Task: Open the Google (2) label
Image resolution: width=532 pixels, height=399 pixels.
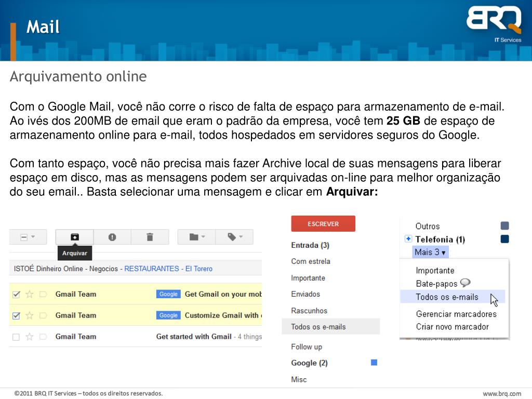Action: coord(309,363)
